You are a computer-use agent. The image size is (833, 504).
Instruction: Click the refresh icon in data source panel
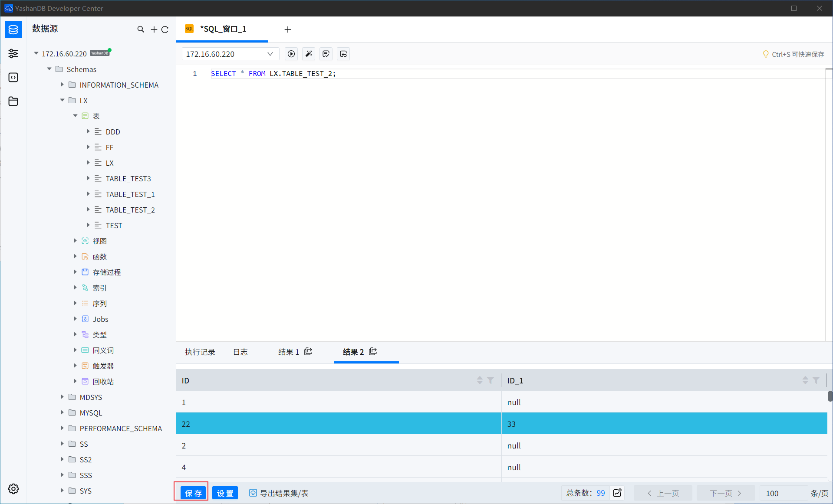click(165, 29)
